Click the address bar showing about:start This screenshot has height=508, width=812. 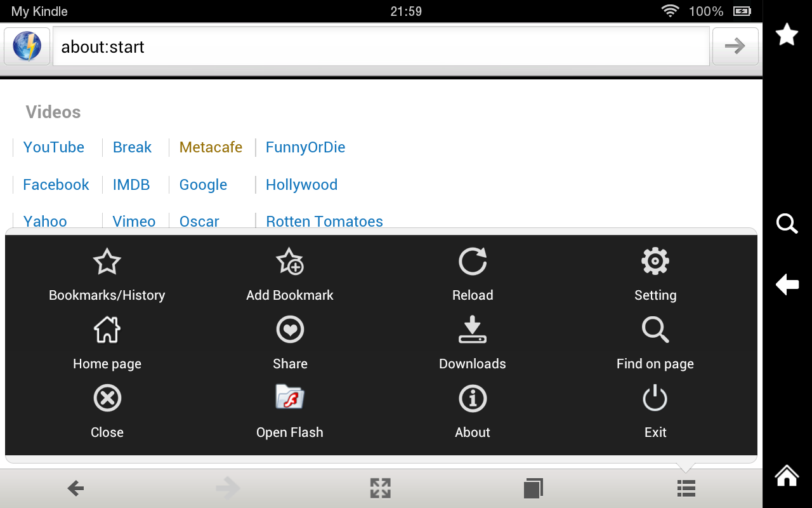click(x=381, y=46)
